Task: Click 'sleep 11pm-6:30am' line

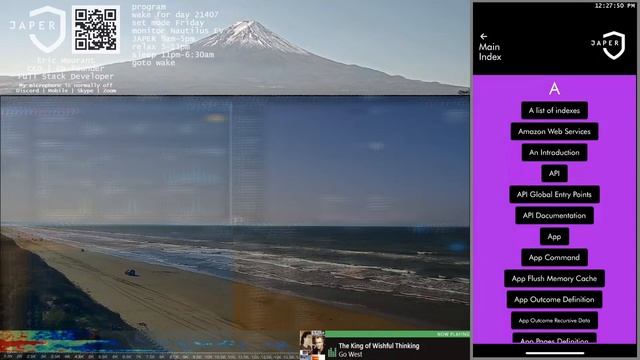Action: click(173, 55)
